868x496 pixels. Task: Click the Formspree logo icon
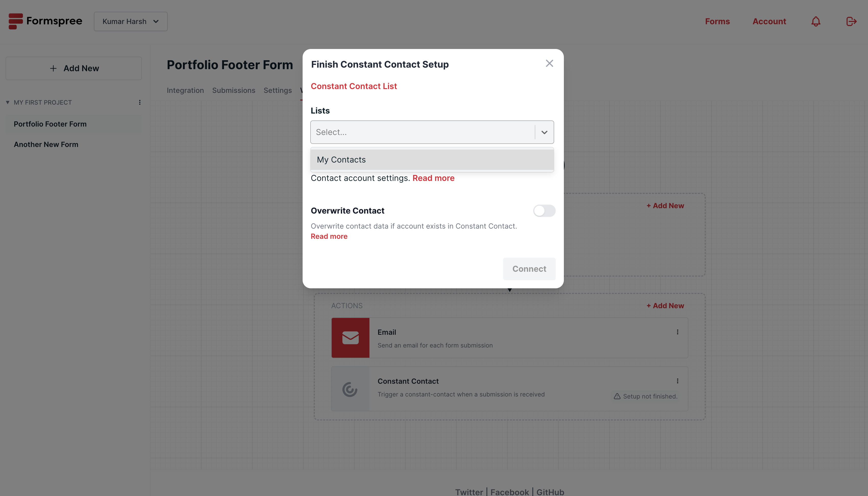click(16, 21)
